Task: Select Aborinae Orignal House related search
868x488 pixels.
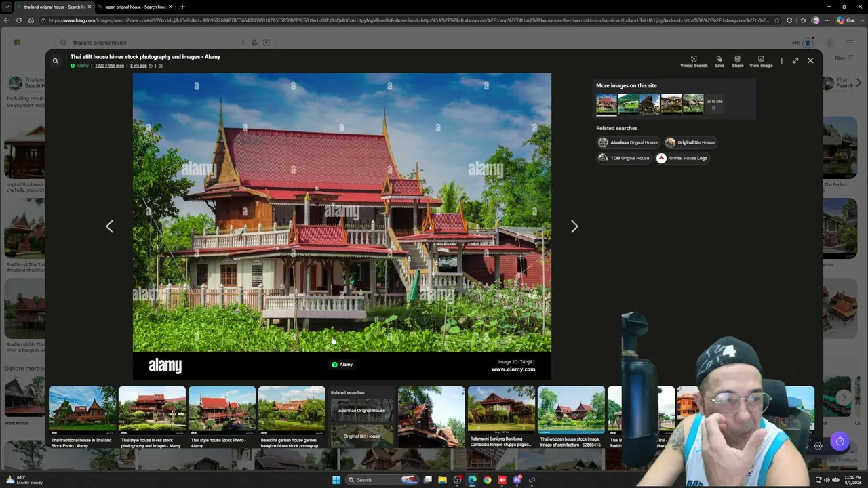Action: click(x=627, y=142)
